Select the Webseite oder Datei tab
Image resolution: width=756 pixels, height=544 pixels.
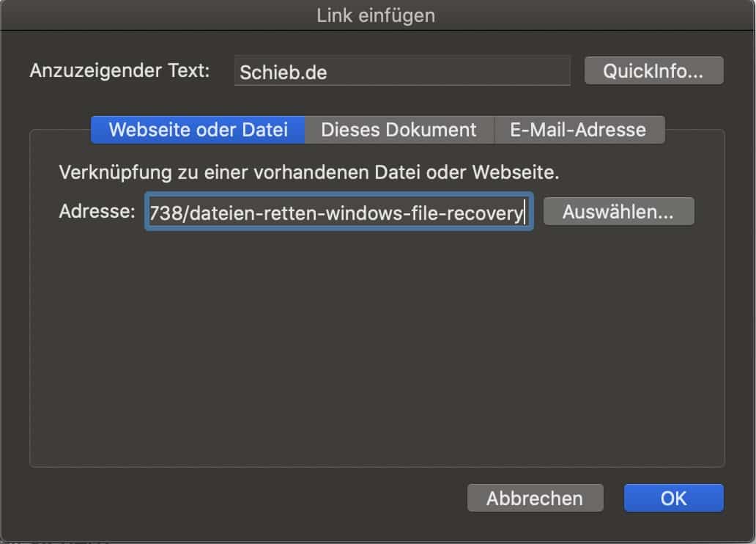pyautogui.click(x=198, y=131)
